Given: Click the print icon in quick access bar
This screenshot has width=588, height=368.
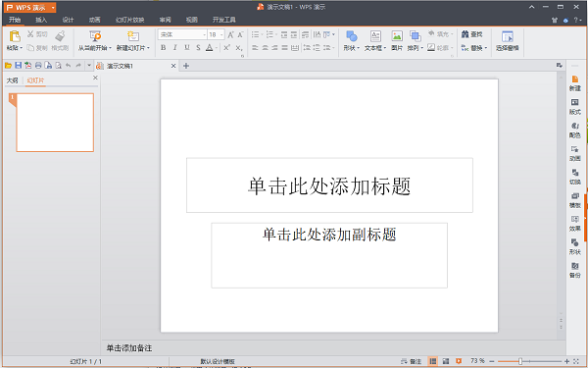Looking at the screenshot, I should point(38,66).
